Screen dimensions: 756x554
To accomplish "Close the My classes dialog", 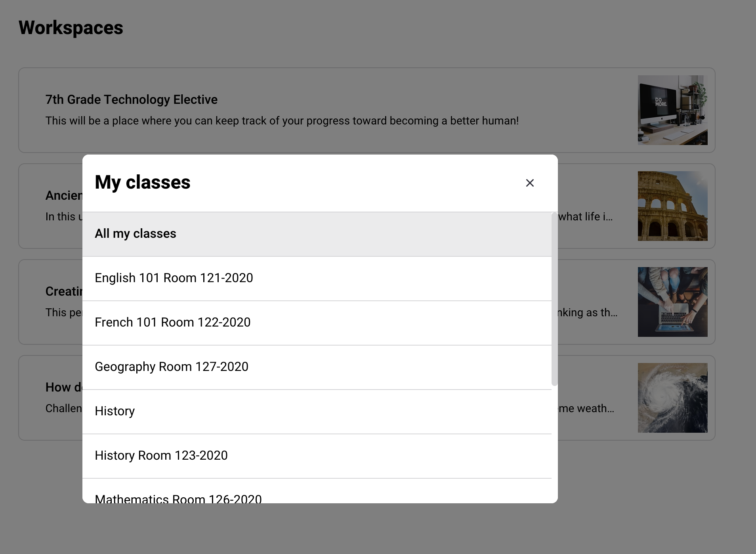I will [530, 183].
